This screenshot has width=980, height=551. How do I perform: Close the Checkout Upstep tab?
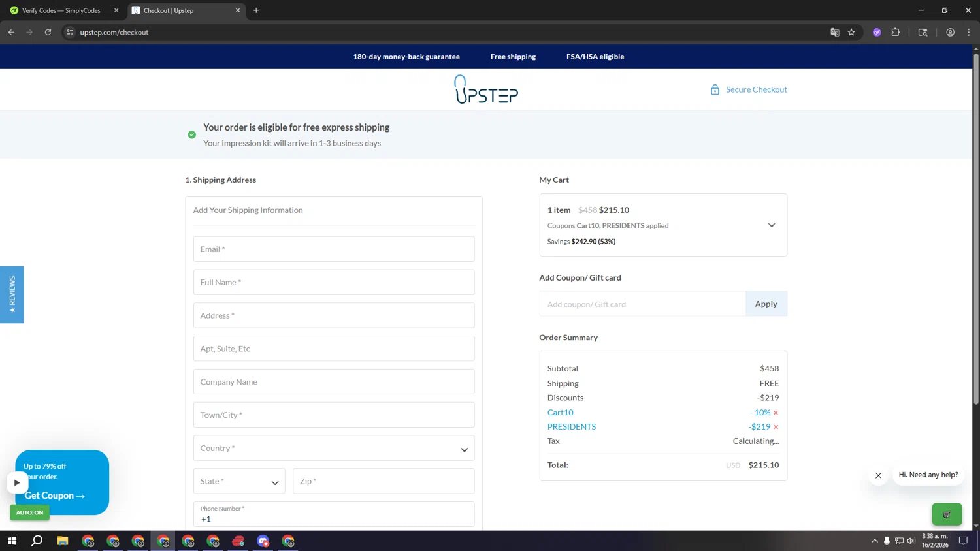pyautogui.click(x=238, y=10)
